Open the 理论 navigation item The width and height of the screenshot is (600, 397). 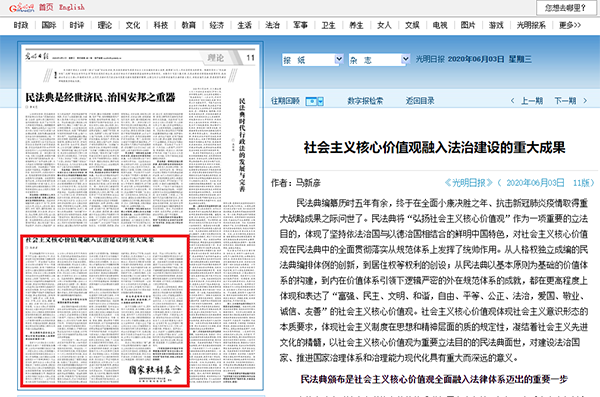point(105,25)
